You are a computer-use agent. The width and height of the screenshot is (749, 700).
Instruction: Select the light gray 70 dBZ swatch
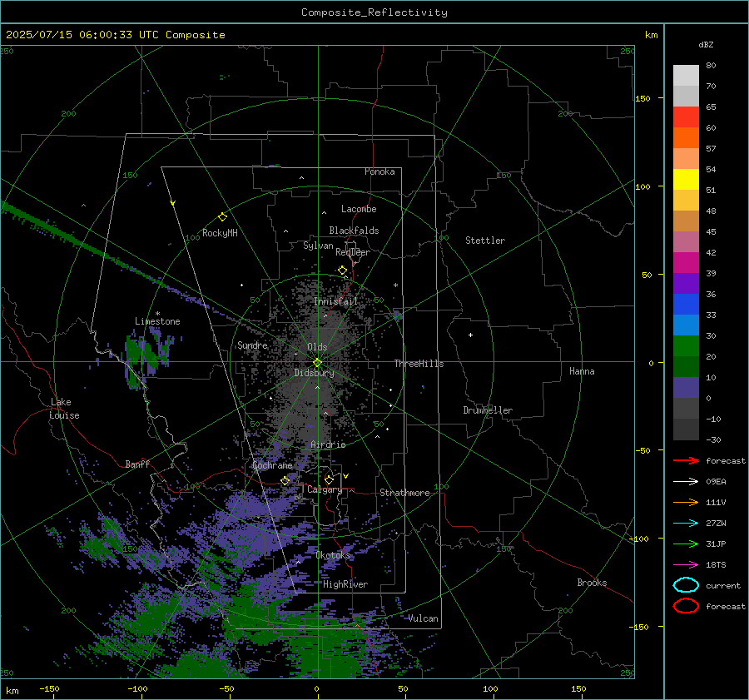[686, 76]
